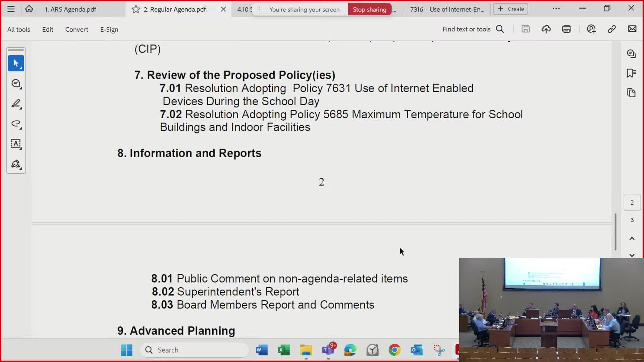The height and width of the screenshot is (362, 644).
Task: Click the 7.01 Resolution Adopting Policy 7631 line
Action: pos(317,95)
